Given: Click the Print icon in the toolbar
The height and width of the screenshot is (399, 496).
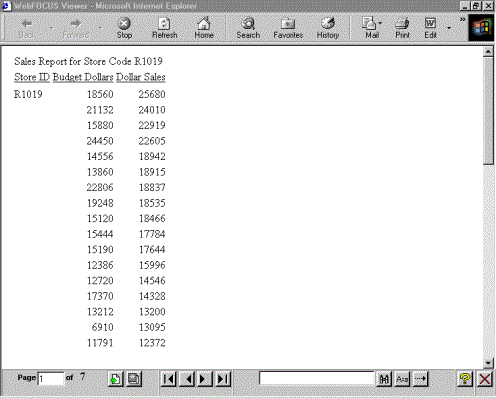Looking at the screenshot, I should coord(402,28).
